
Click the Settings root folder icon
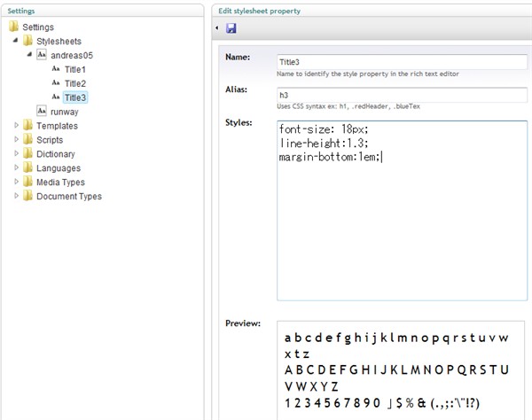13,27
